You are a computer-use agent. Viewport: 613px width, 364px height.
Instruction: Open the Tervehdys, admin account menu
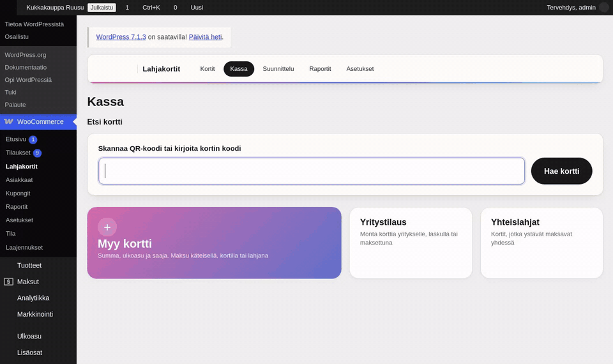571,8
